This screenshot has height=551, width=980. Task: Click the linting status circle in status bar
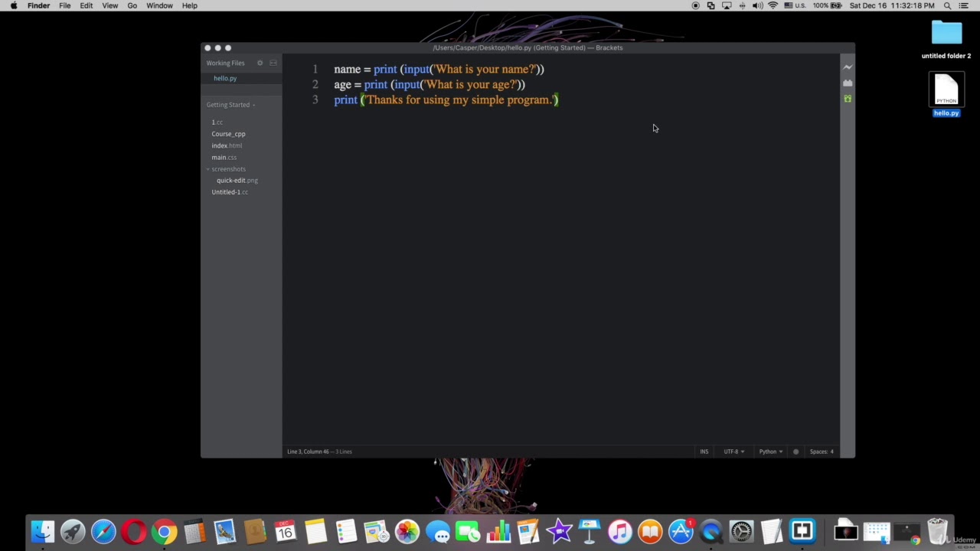(x=795, y=452)
